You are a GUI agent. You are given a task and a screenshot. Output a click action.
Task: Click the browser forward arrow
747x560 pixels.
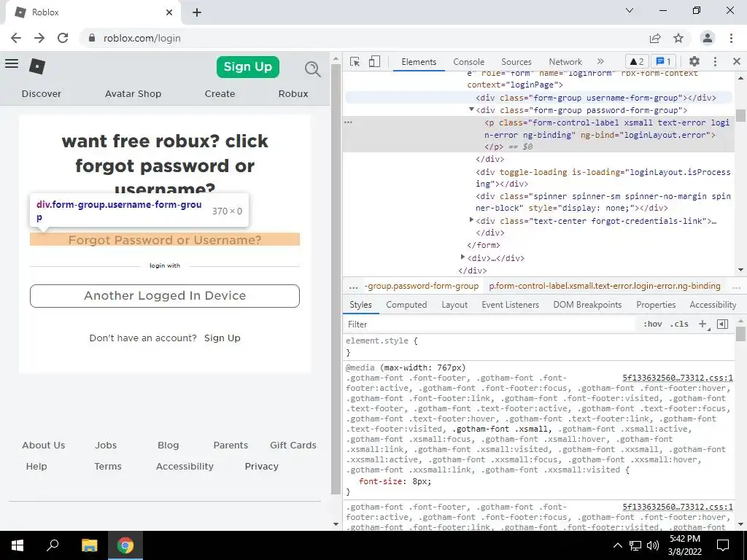[39, 38]
